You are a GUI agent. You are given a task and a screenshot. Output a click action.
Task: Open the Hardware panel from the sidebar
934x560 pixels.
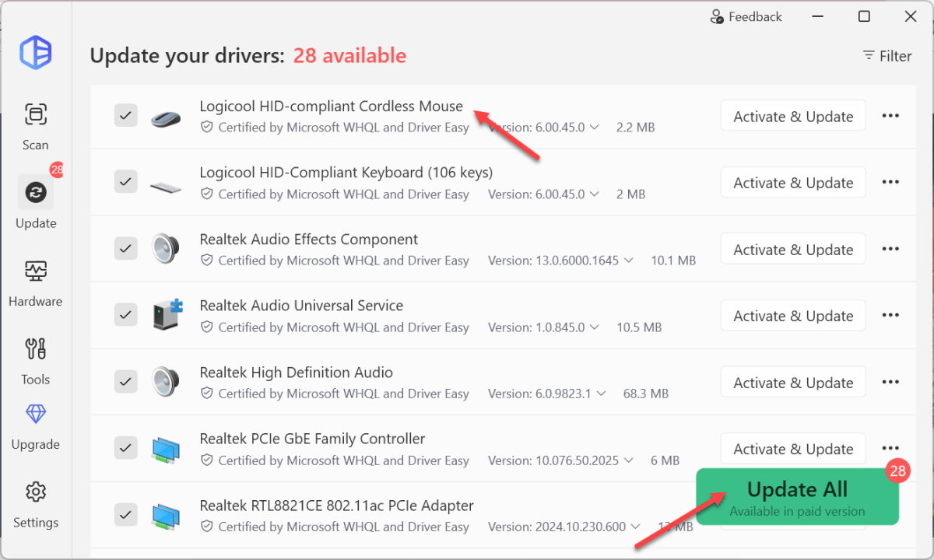coord(35,282)
